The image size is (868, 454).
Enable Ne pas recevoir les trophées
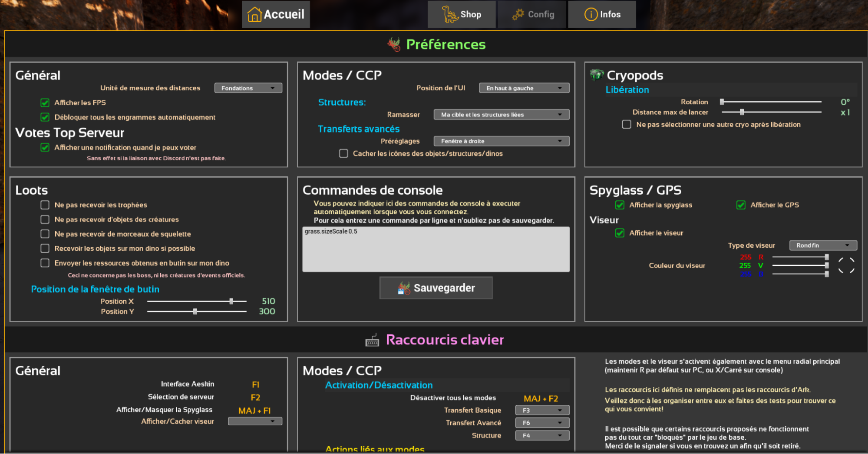[x=45, y=205]
